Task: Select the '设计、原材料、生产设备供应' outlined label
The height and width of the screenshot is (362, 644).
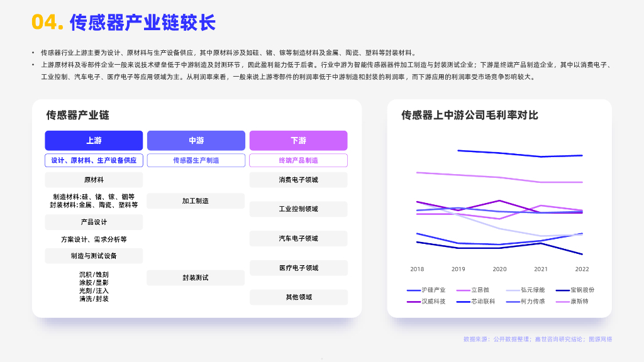Action: tap(94, 160)
